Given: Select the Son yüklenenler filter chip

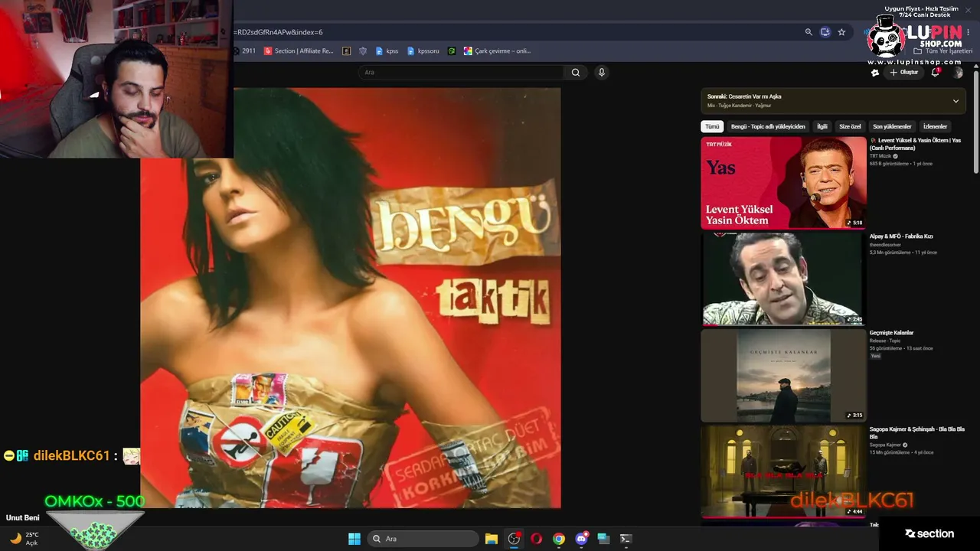Looking at the screenshot, I should pos(892,126).
